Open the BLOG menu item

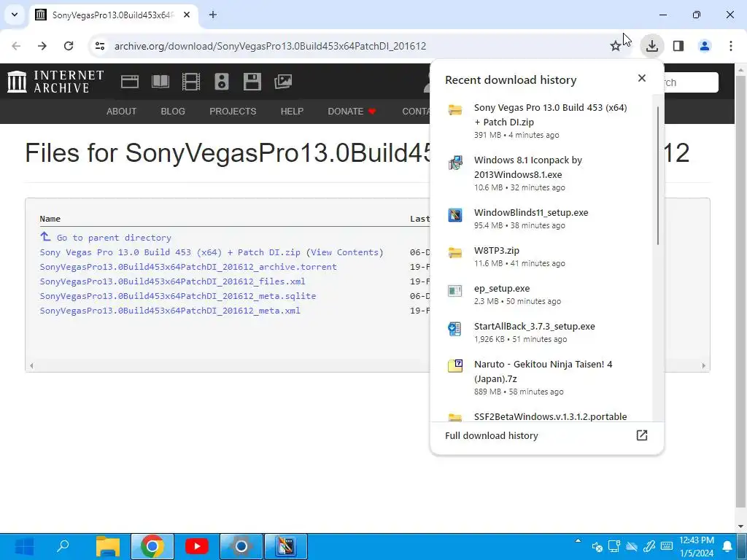tap(173, 112)
